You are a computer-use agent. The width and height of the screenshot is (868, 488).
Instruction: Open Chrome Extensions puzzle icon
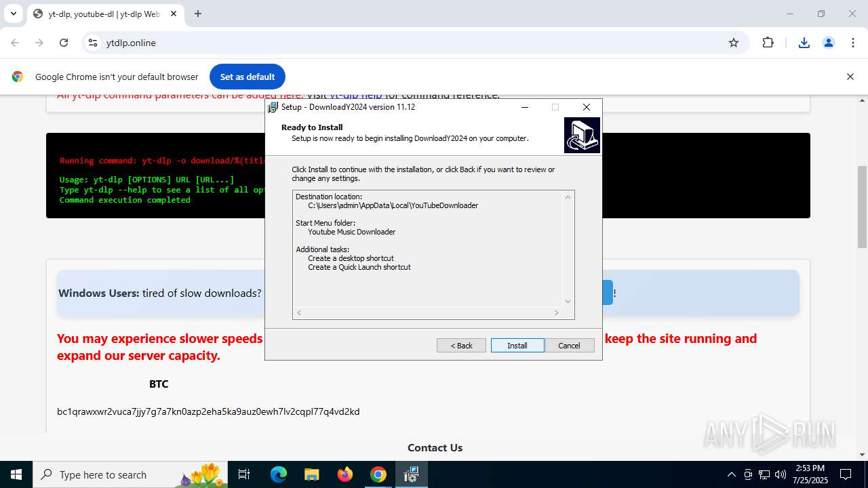pyautogui.click(x=768, y=43)
